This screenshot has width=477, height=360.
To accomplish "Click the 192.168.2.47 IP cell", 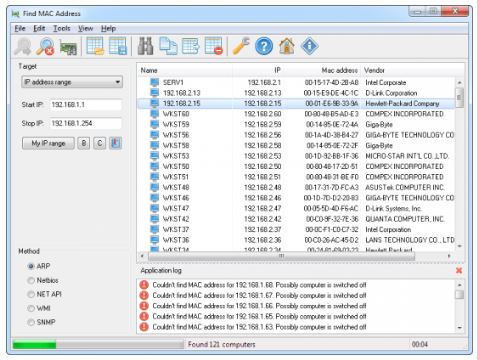I will pyautogui.click(x=263, y=208).
